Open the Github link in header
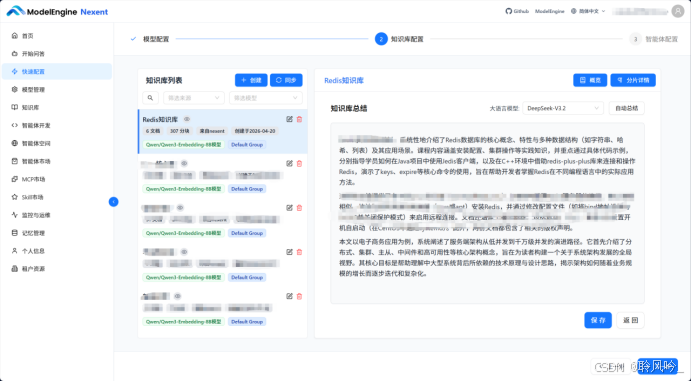Viewport: 692px width, 381px height. pos(517,11)
